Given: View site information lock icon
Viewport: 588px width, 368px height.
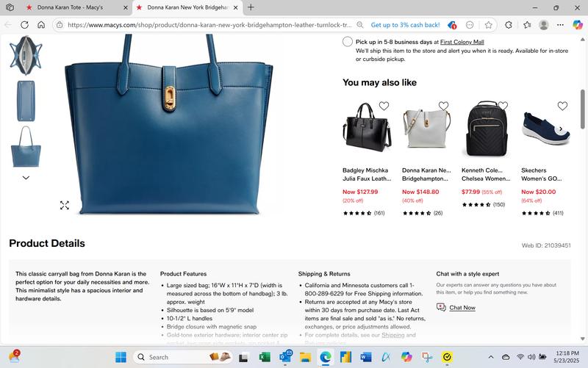Looking at the screenshot, I should point(60,25).
